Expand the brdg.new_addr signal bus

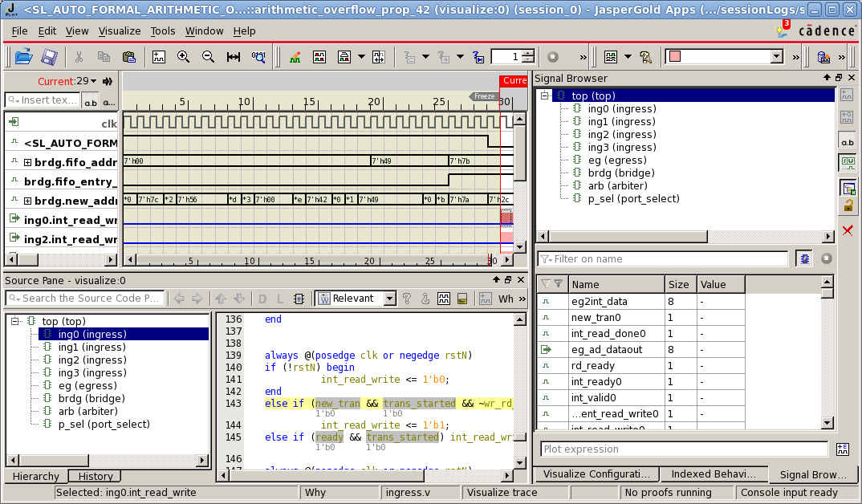(x=27, y=201)
